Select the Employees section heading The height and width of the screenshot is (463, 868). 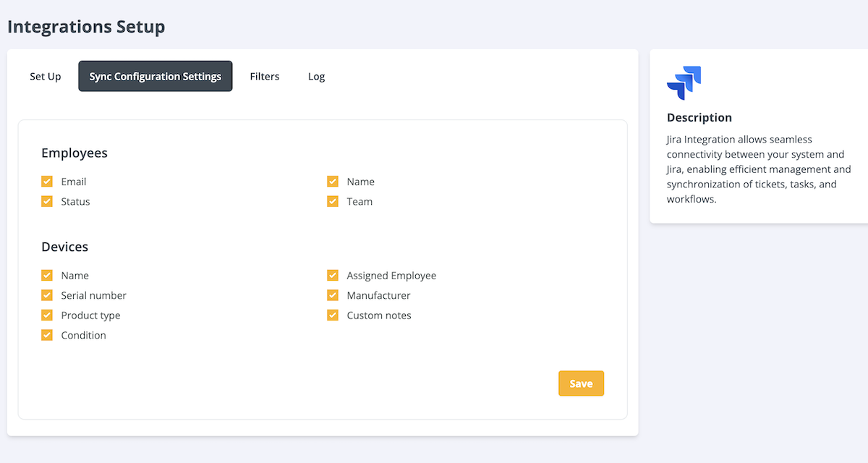[x=75, y=153]
